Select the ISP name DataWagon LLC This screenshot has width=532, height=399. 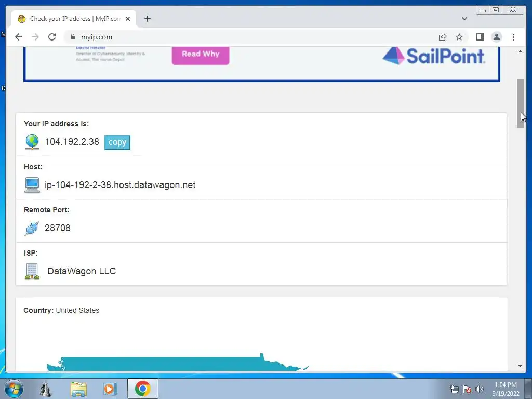pos(82,271)
